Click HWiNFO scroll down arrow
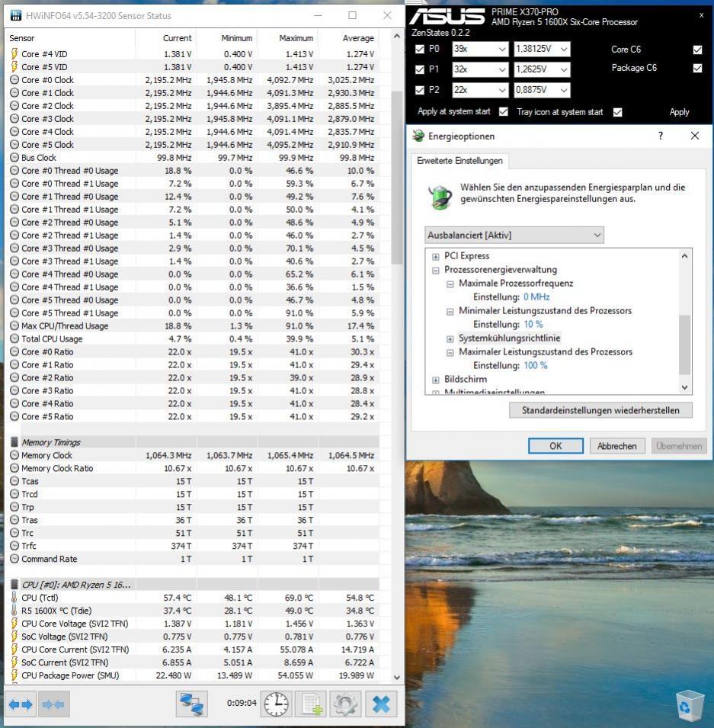 pyautogui.click(x=396, y=678)
